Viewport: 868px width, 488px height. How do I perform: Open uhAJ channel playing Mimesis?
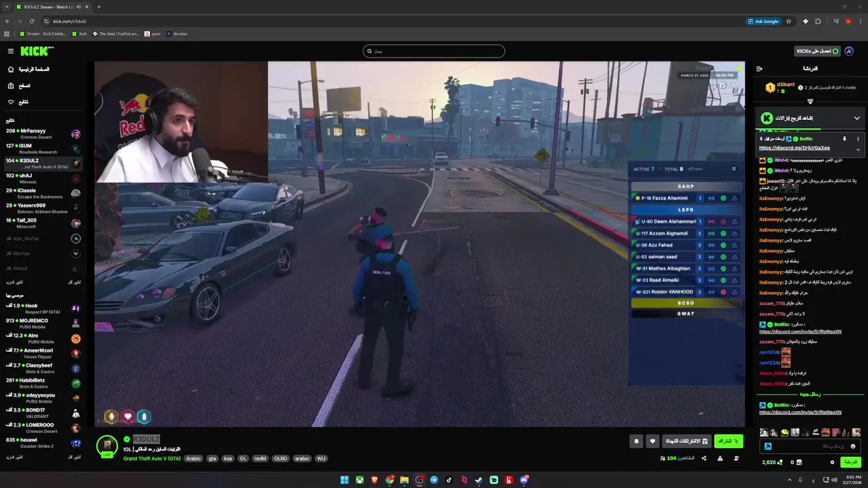tap(43, 178)
